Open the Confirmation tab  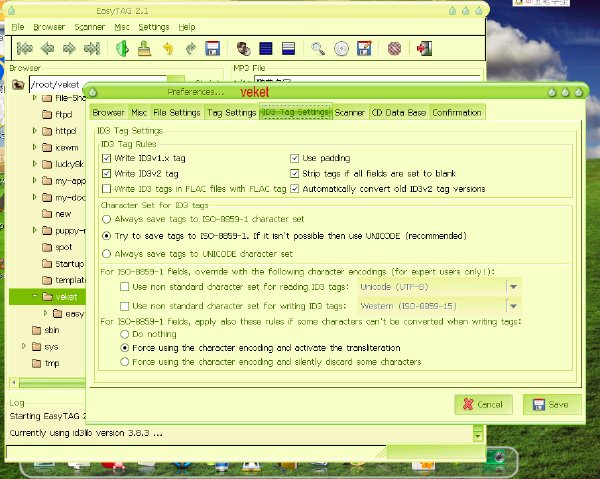coord(457,112)
